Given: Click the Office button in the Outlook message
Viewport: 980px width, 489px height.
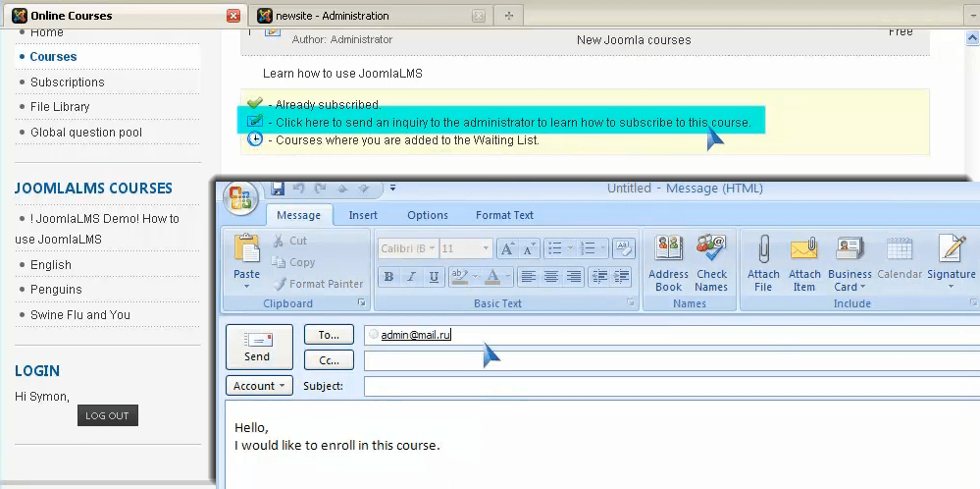Looking at the screenshot, I should [240, 197].
